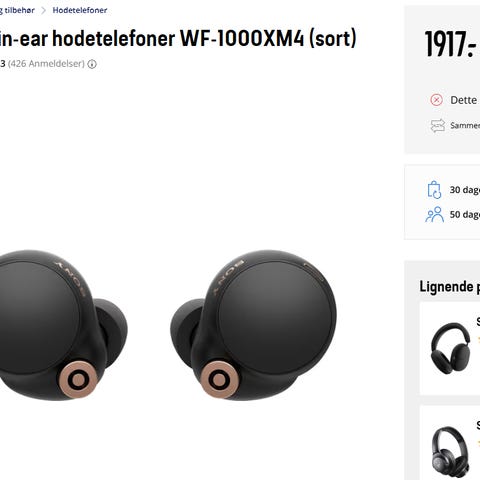Open the first similar over-ear headphone thumbnail
The height and width of the screenshot is (480, 480).
pyautogui.click(x=450, y=348)
